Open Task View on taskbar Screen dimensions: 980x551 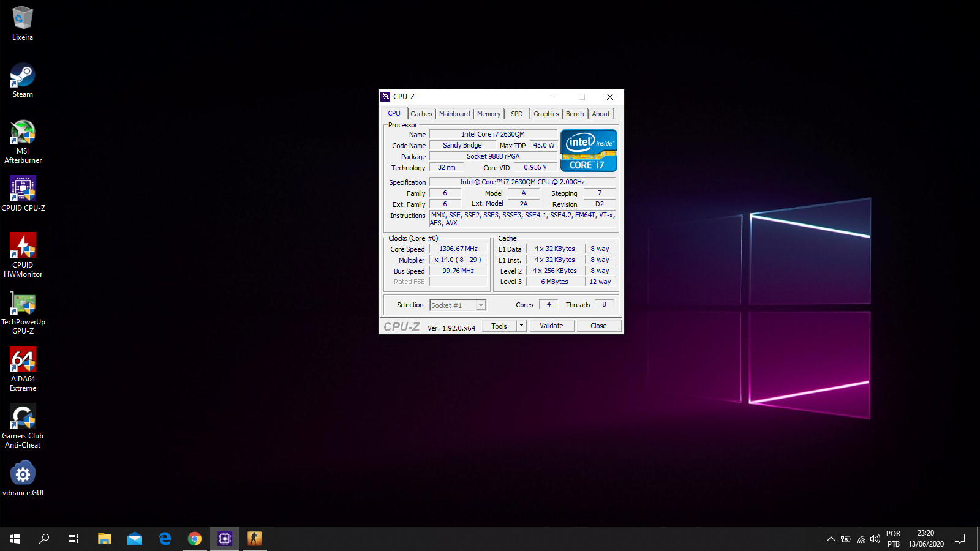click(x=73, y=539)
